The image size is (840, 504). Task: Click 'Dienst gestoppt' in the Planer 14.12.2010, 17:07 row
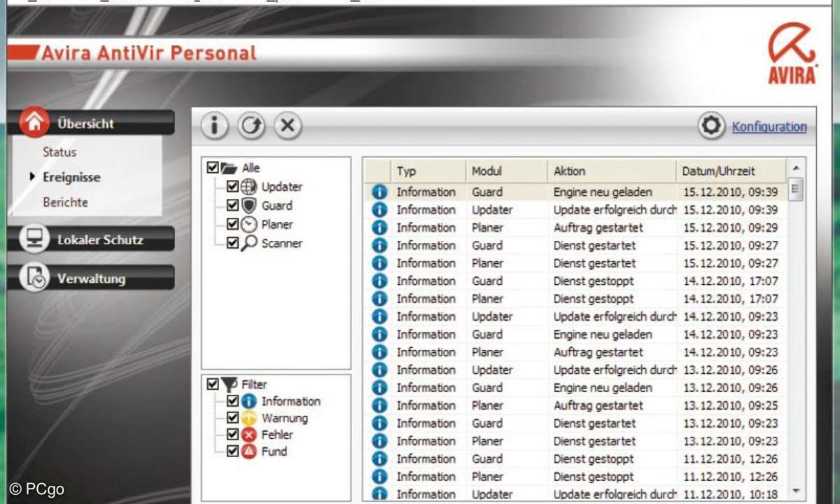click(594, 299)
